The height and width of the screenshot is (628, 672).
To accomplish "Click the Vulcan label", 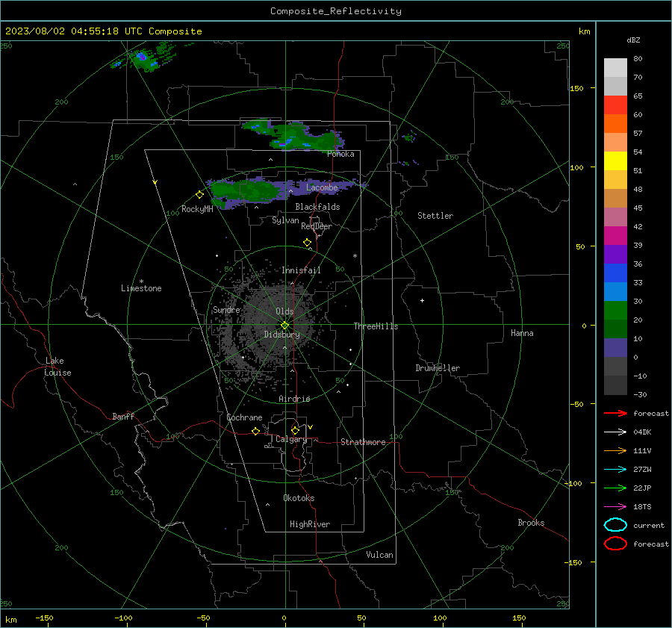I will tap(380, 555).
